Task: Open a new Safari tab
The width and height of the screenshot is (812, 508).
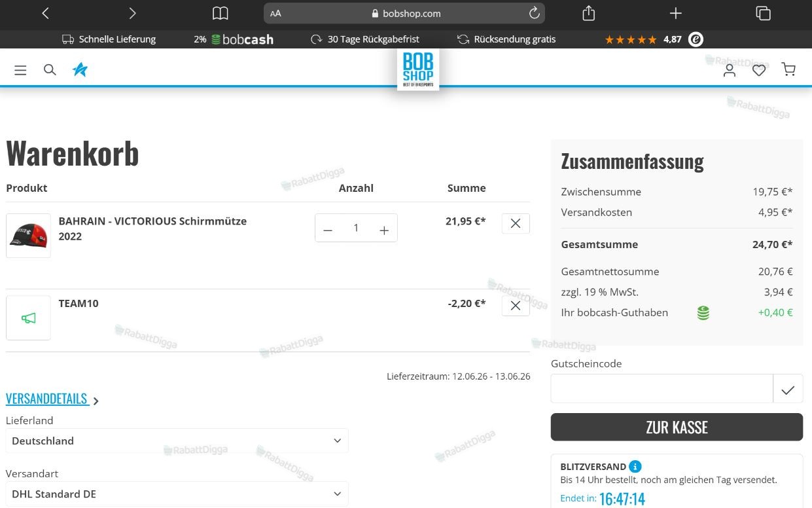Action: (676, 13)
